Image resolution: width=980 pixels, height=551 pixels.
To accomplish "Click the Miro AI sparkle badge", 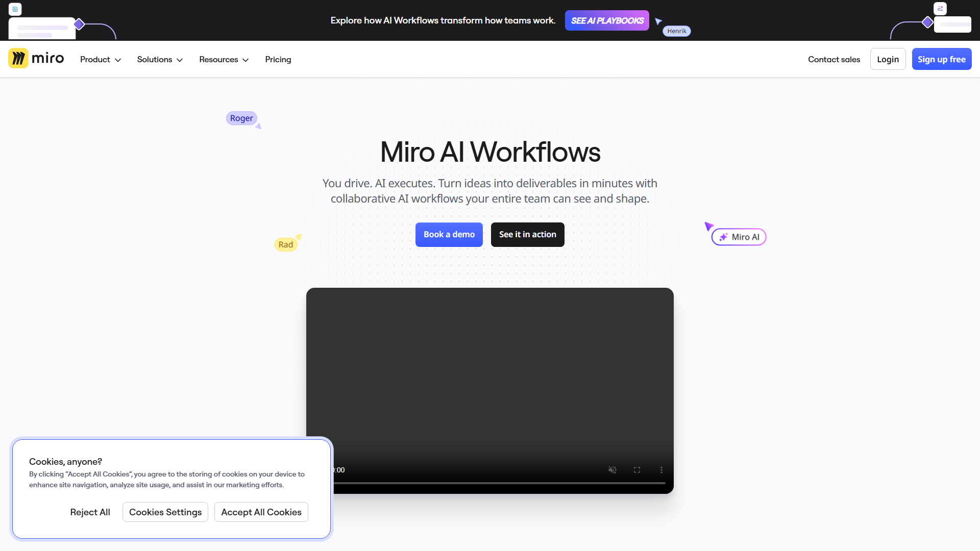I will (x=738, y=237).
